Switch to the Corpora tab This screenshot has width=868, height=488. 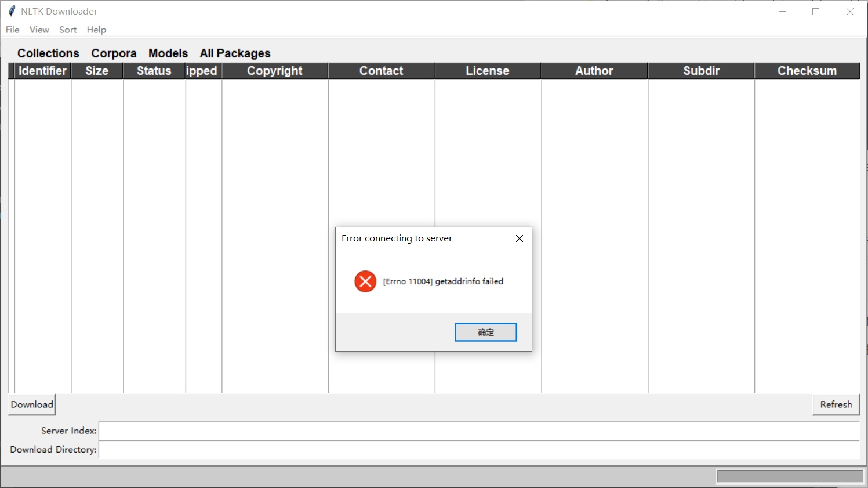(x=114, y=53)
